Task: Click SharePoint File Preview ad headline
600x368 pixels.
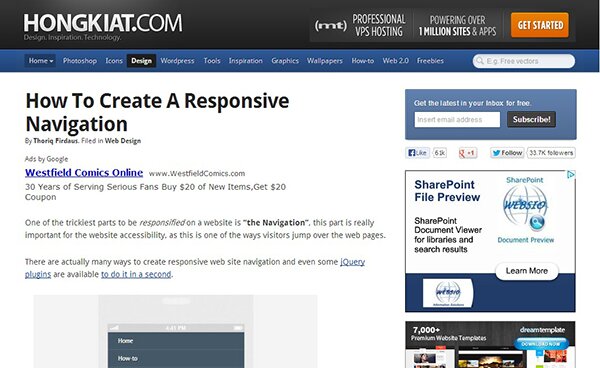Action: [447, 191]
